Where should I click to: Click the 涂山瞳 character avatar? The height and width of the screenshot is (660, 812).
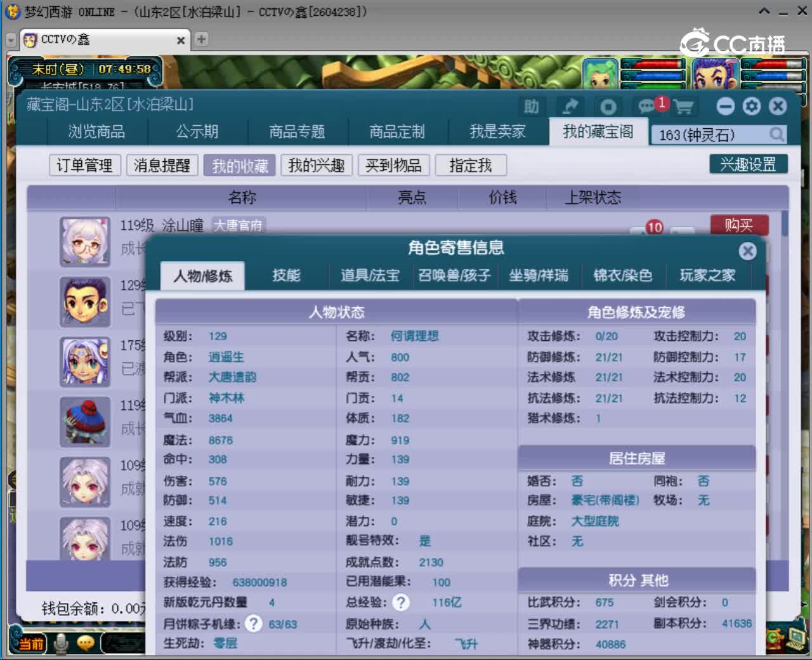(84, 242)
